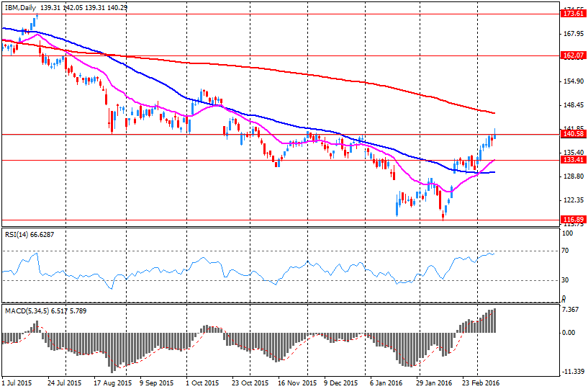Click the 162.07 price level label
Image resolution: width=588 pixels, height=389 pixels.
[574, 55]
